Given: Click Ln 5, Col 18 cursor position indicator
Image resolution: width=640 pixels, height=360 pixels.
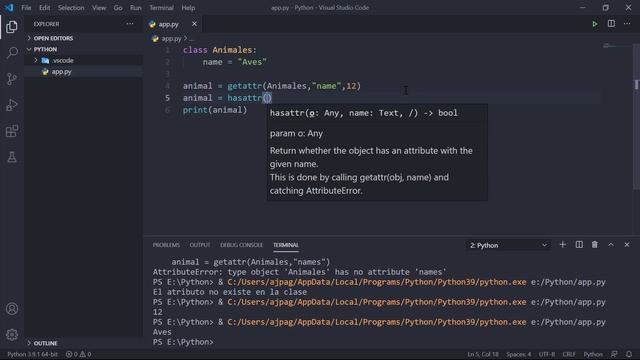Looking at the screenshot, I should [x=483, y=354].
